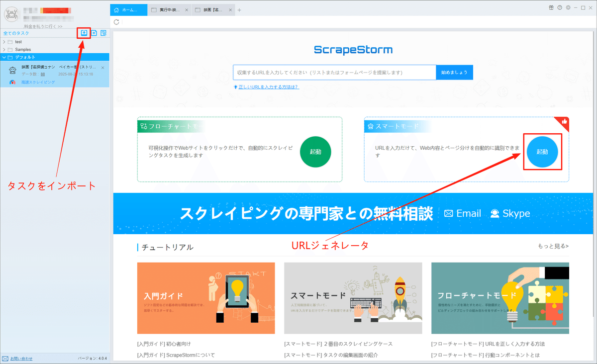Select the test folder row
The height and width of the screenshot is (364, 597).
[x=55, y=42]
